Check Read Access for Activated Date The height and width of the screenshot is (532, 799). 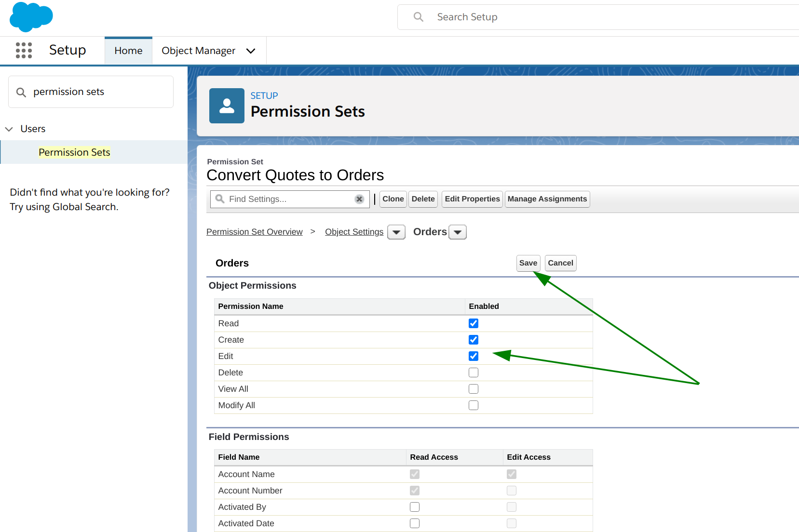point(415,523)
